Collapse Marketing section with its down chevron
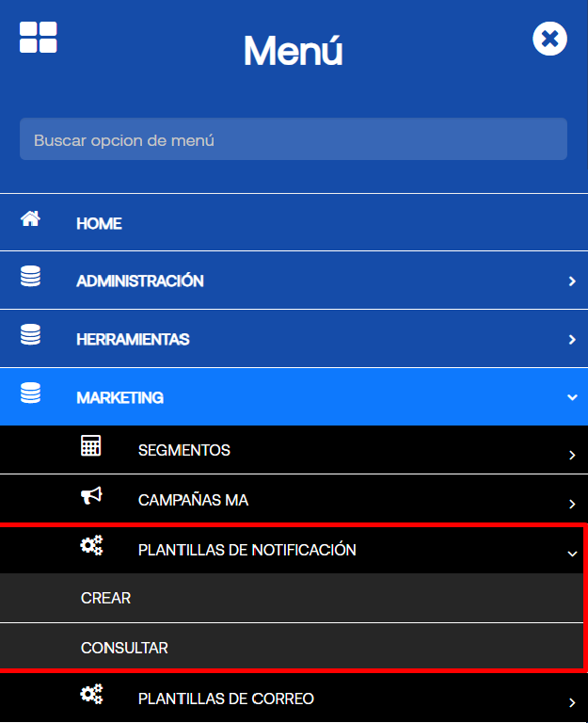The image size is (588, 723). [572, 398]
